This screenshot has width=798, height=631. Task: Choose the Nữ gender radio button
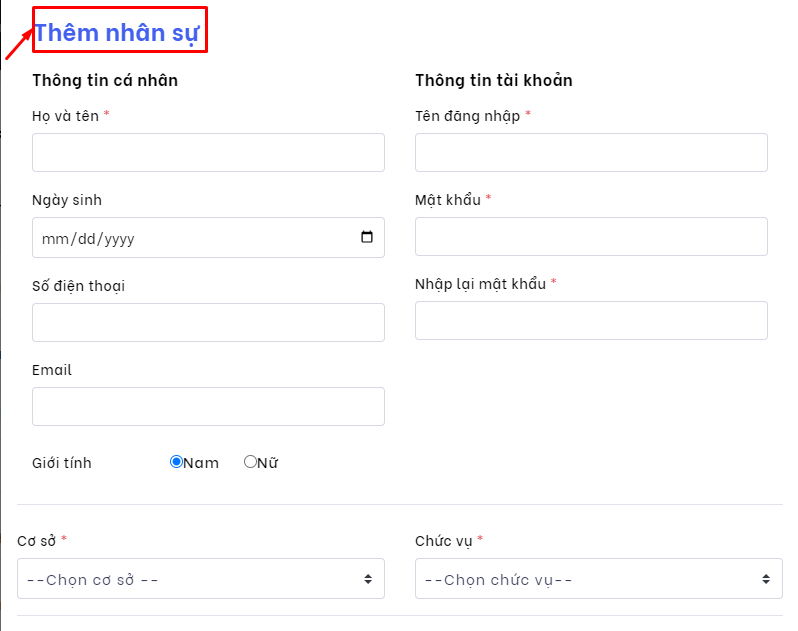click(250, 462)
